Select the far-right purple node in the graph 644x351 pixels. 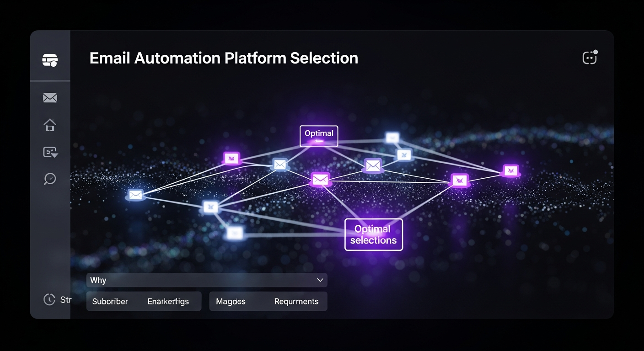(510, 171)
